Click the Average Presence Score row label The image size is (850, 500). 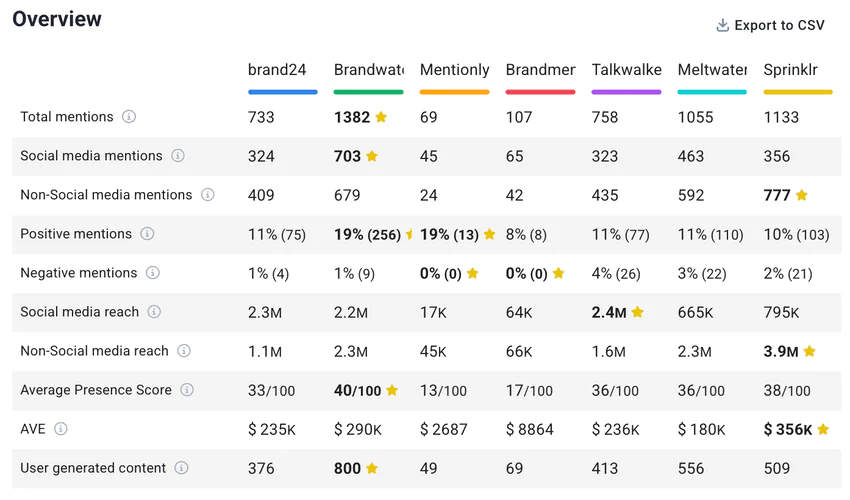pos(96,390)
